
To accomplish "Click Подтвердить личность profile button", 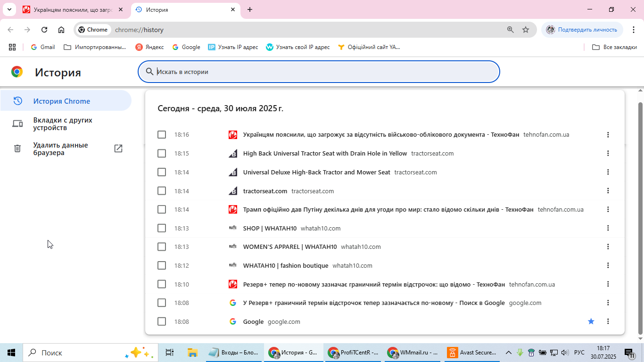I will [x=581, y=30].
